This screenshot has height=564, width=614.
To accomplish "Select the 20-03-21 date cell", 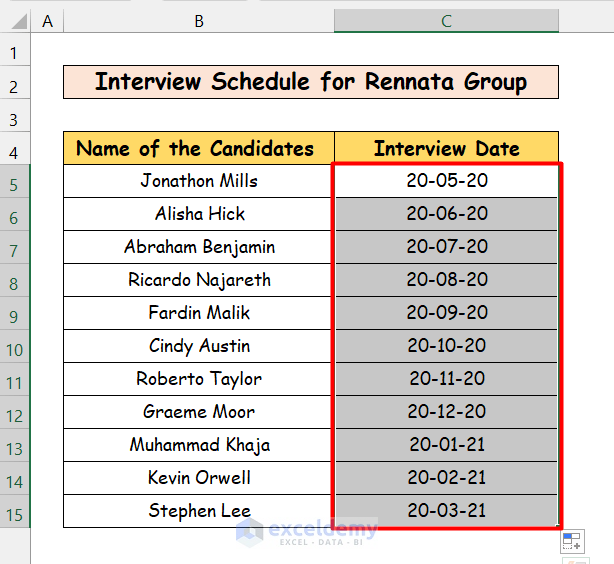I will click(446, 511).
